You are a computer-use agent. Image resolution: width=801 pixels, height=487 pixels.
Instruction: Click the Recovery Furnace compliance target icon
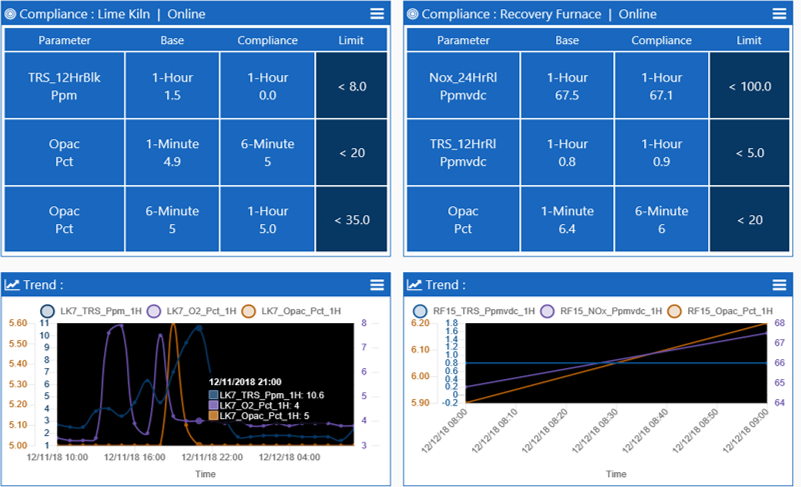click(x=412, y=14)
